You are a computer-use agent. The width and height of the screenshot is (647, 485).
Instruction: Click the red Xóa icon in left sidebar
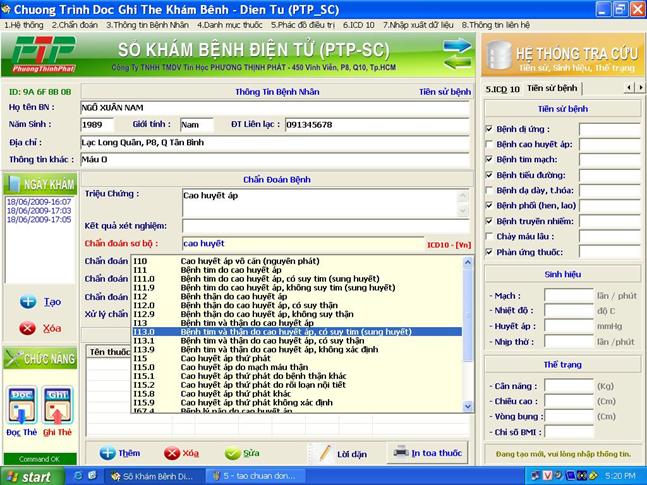[x=27, y=328]
